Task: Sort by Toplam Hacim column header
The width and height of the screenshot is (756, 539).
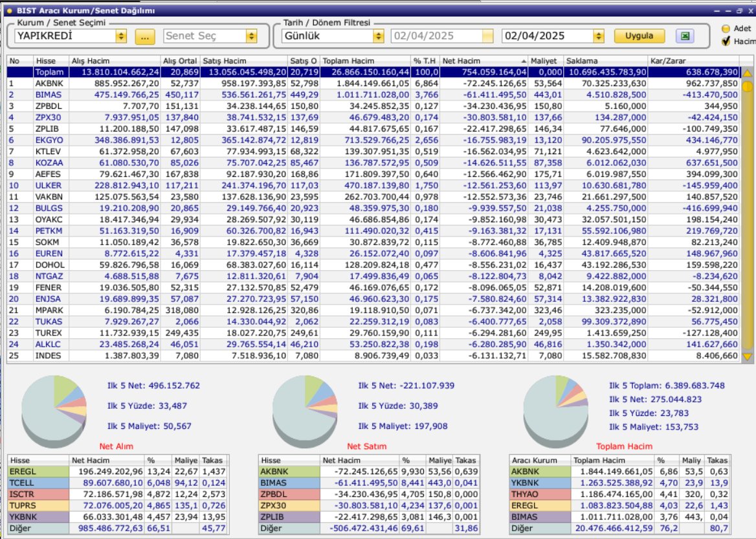Action: pyautogui.click(x=365, y=61)
